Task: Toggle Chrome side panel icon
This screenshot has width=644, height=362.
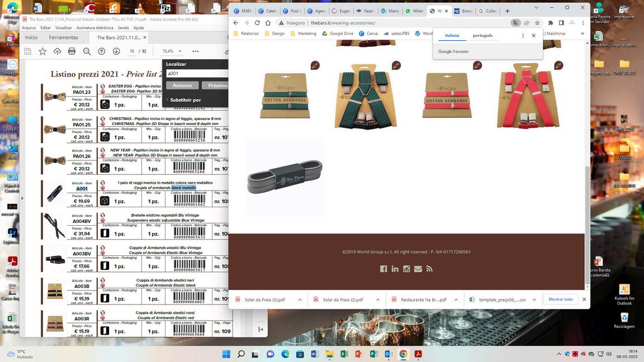Action: click(561, 23)
